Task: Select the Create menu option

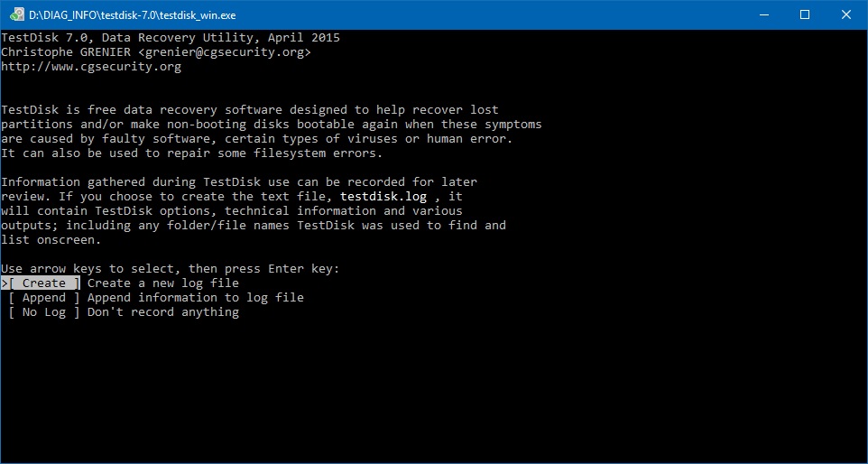Action: pyautogui.click(x=44, y=283)
